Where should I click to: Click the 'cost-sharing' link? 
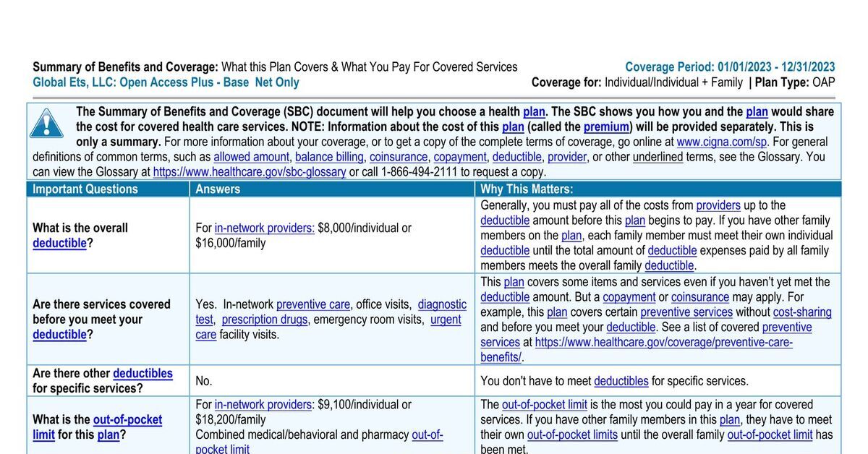click(x=802, y=312)
